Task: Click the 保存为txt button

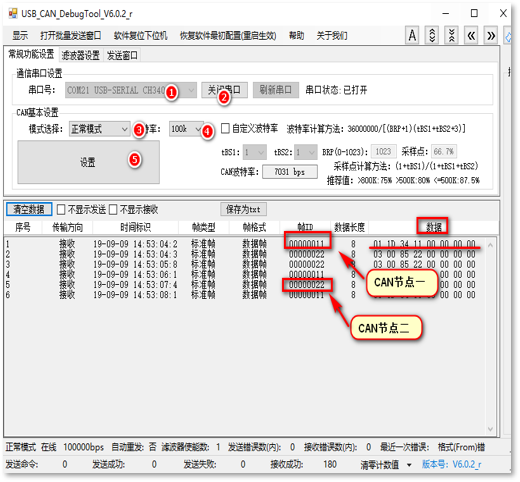Action: (243, 209)
